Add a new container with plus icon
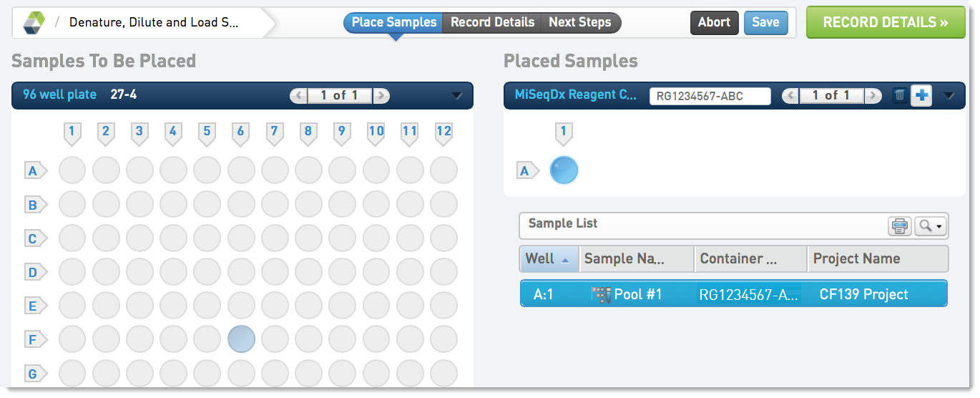 921,95
